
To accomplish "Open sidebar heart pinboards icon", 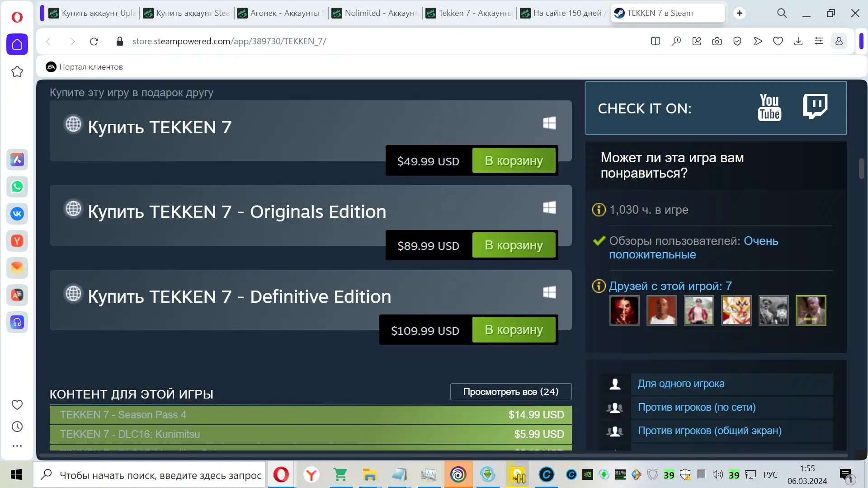I will point(17,405).
